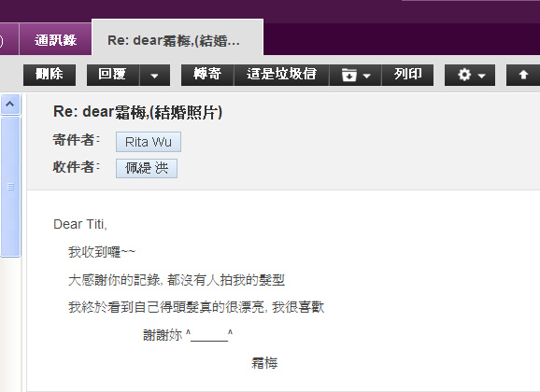Screen dimensions: 540x392
Task: Click the email subject heading text
Action: click(x=137, y=112)
